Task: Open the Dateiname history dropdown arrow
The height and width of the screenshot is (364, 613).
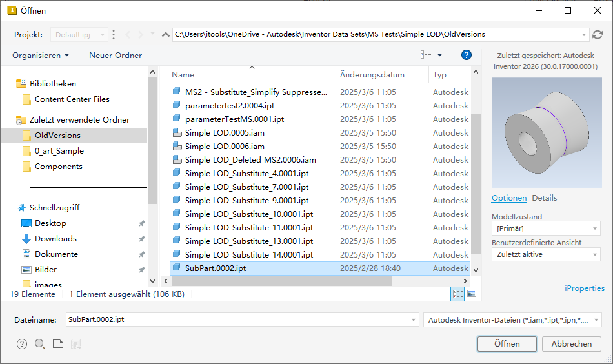Action: [x=413, y=320]
